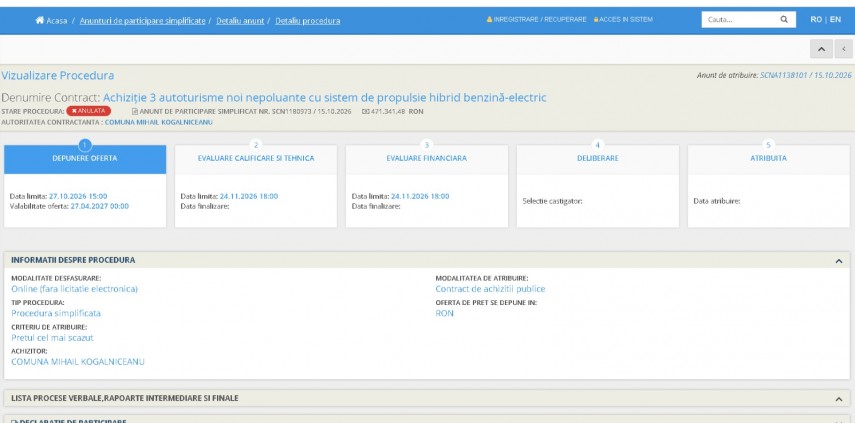The image size is (855, 423).
Task: Click the lock icon beside Acces in sistem
Action: pyautogui.click(x=596, y=20)
